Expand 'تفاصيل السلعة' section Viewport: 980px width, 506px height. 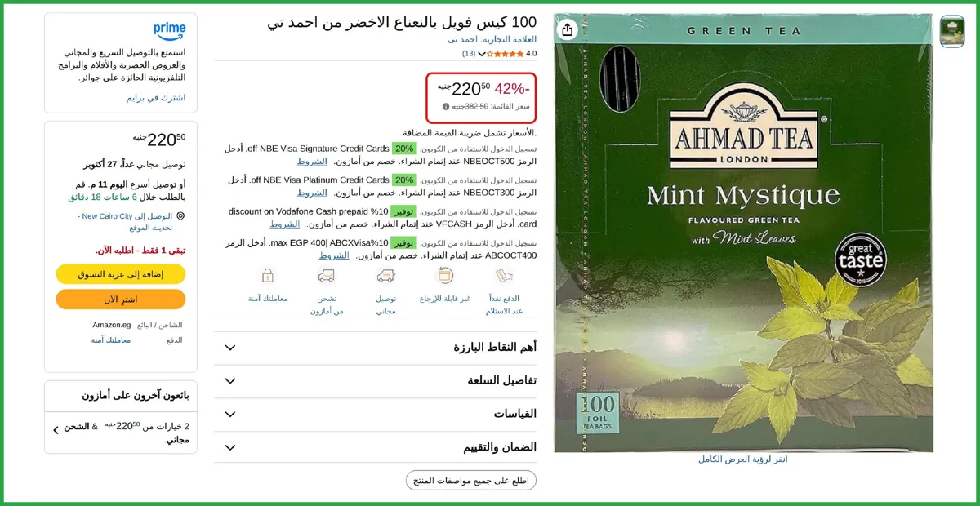(375, 381)
